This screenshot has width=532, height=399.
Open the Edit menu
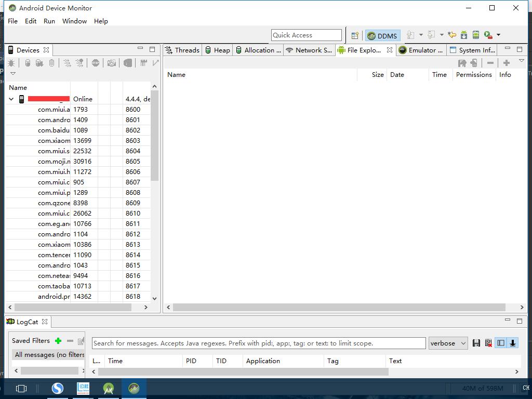coord(31,21)
